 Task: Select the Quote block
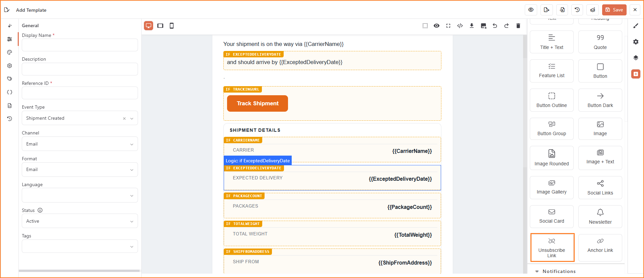click(x=600, y=42)
